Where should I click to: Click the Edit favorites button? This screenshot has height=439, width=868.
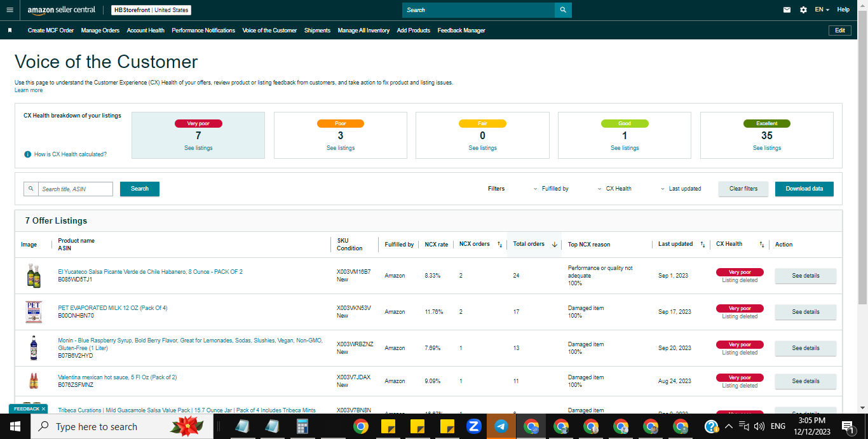tap(840, 30)
